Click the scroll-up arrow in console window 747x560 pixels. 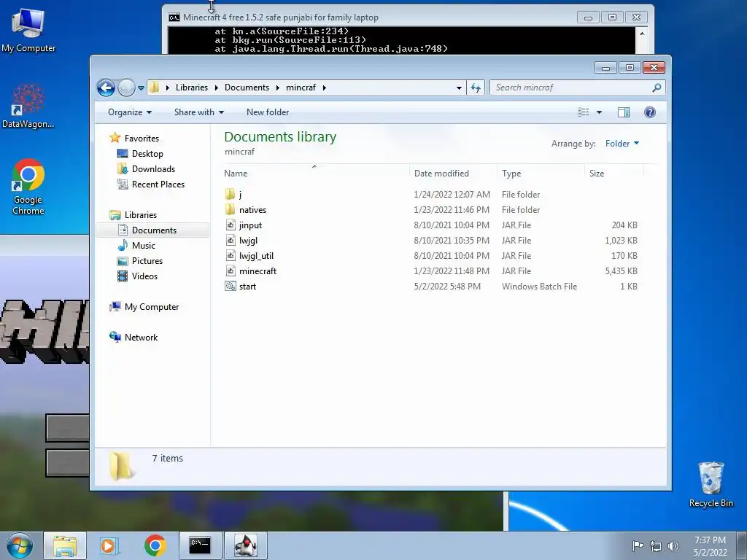642,34
